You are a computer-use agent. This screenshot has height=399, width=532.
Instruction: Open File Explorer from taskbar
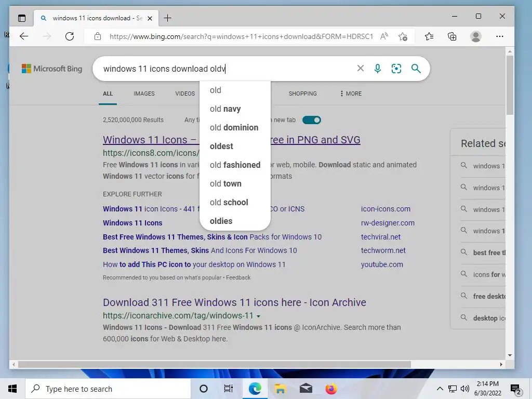[280, 389]
